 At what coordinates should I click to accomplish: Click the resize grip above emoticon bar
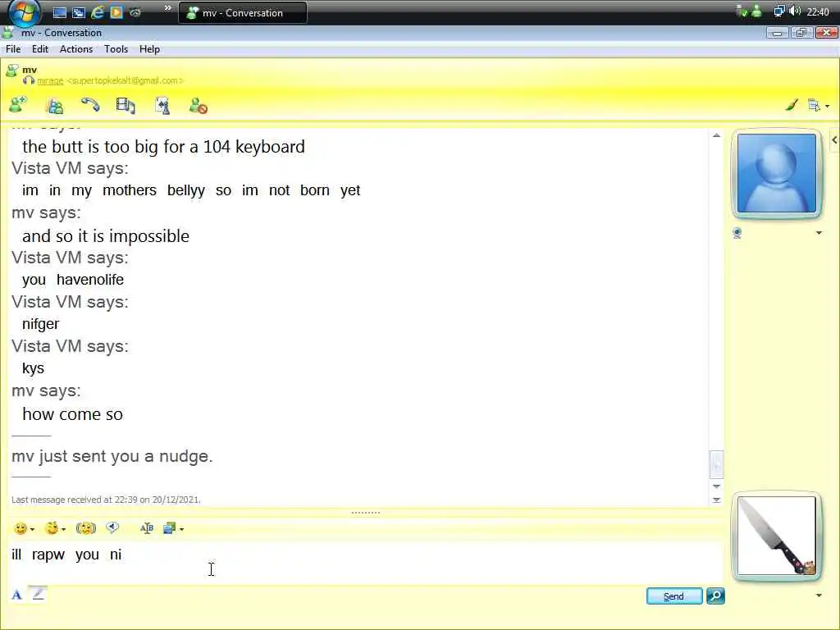tap(365, 513)
